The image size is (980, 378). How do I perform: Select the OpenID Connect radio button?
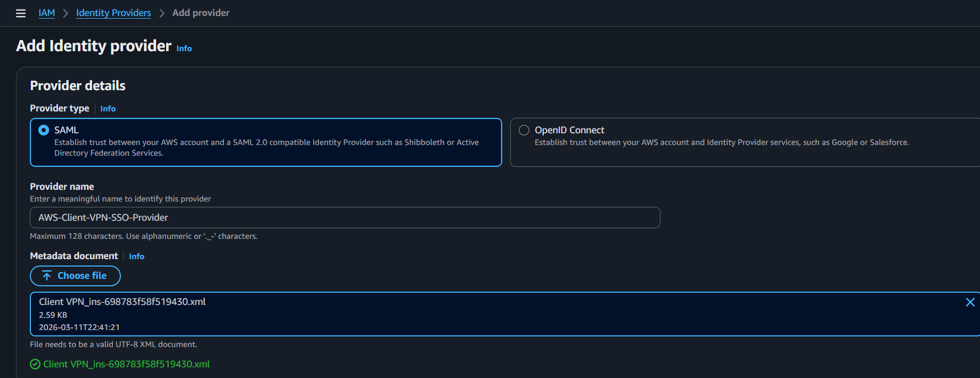(x=524, y=130)
